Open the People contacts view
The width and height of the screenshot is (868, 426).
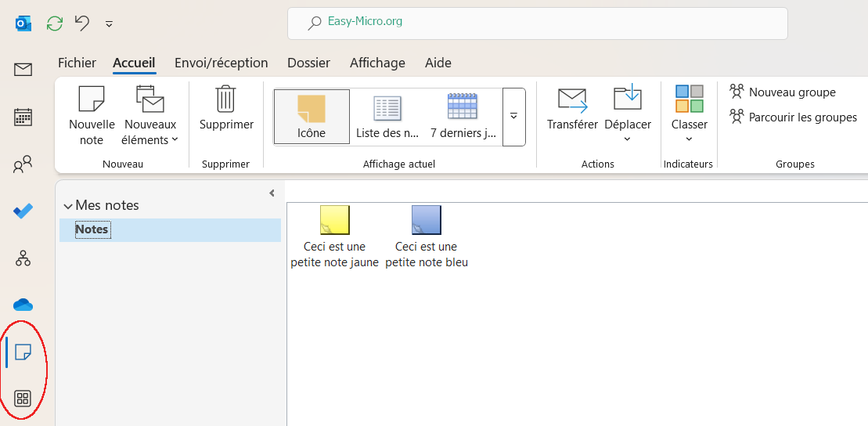[x=23, y=164]
